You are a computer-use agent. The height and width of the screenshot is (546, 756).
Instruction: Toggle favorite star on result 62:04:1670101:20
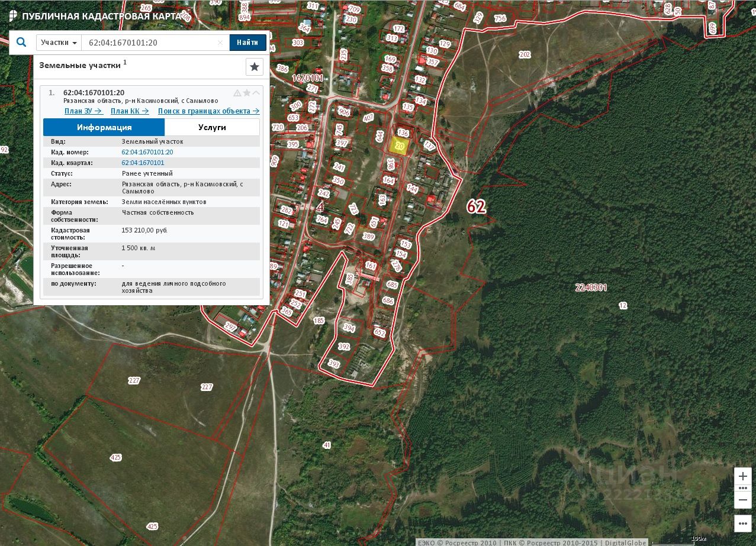point(247,93)
